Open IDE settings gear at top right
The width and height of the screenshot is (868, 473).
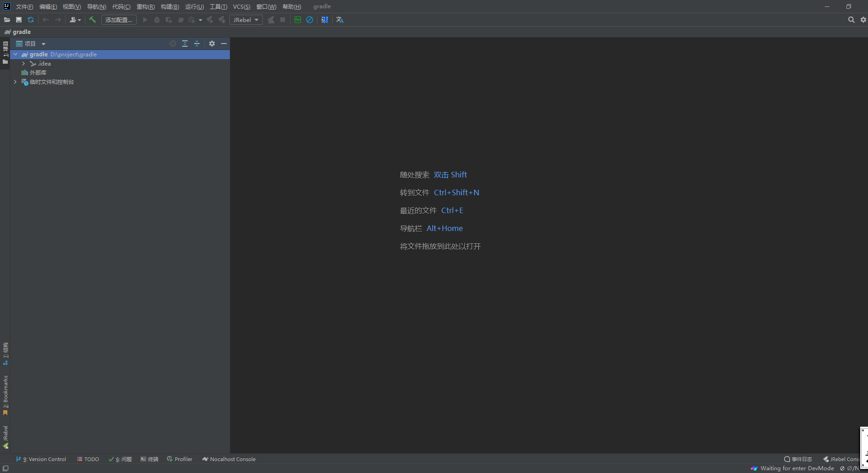coord(863,20)
